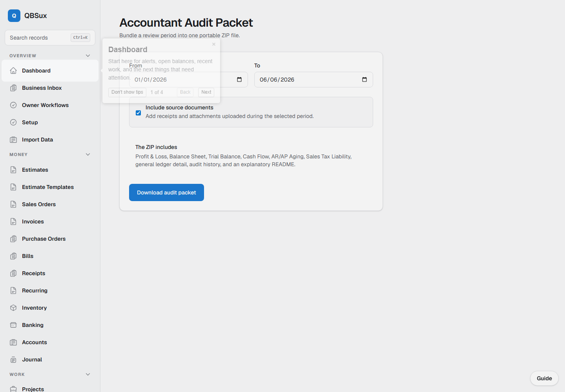Screen dimensions: 565x392
Task: Open the Journal page
Action: pos(50,359)
